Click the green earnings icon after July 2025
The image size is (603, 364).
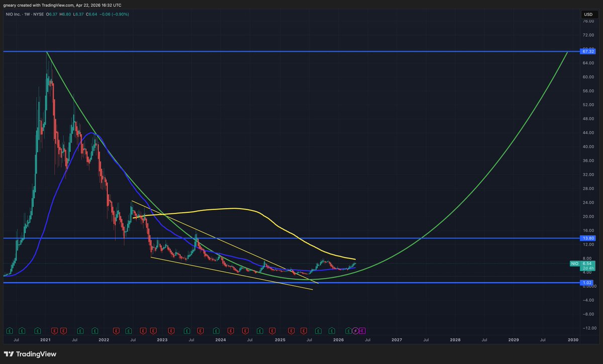coord(318,330)
